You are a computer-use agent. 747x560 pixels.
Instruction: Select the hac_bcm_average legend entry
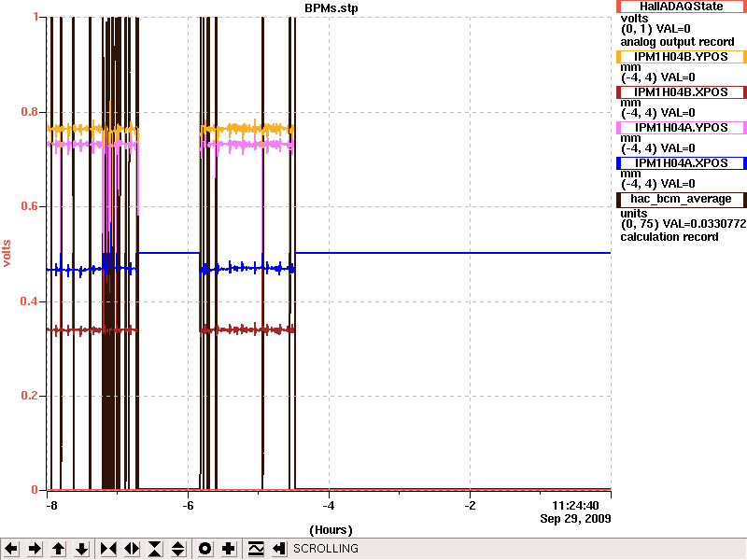682,200
